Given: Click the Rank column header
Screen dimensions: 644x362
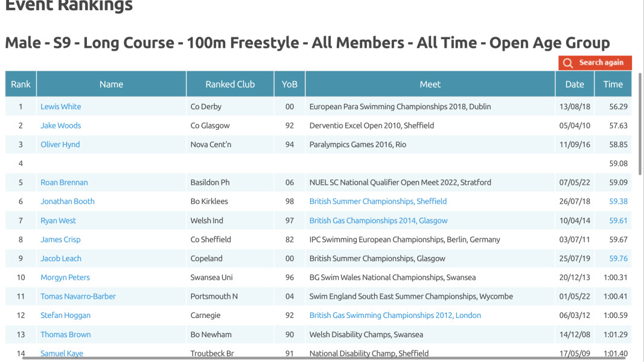Looking at the screenshot, I should click(x=21, y=84).
